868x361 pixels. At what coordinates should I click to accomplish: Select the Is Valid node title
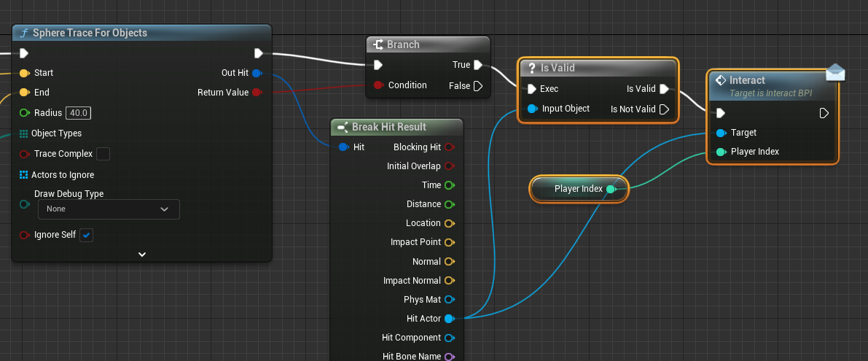point(558,68)
